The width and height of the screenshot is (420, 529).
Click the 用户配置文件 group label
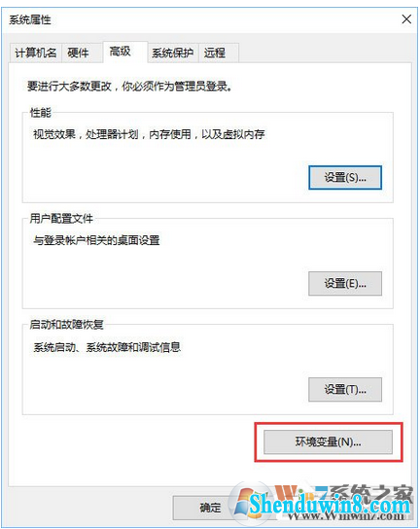61,219
